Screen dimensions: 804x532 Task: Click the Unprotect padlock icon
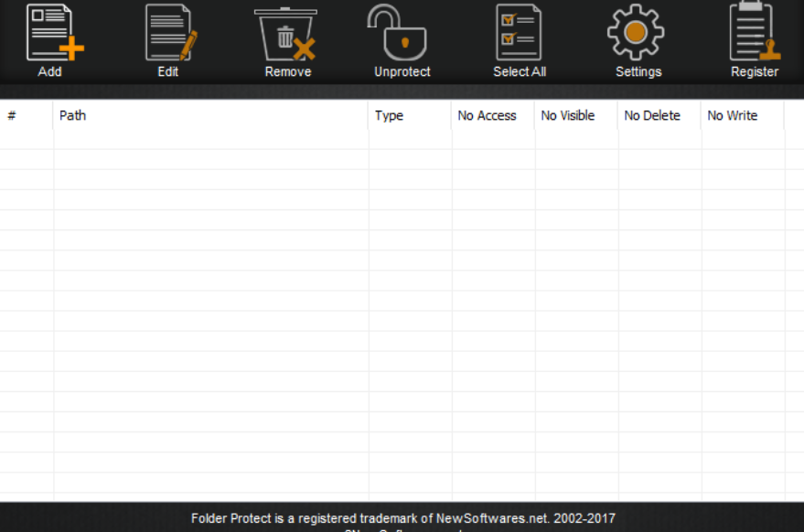[396, 32]
